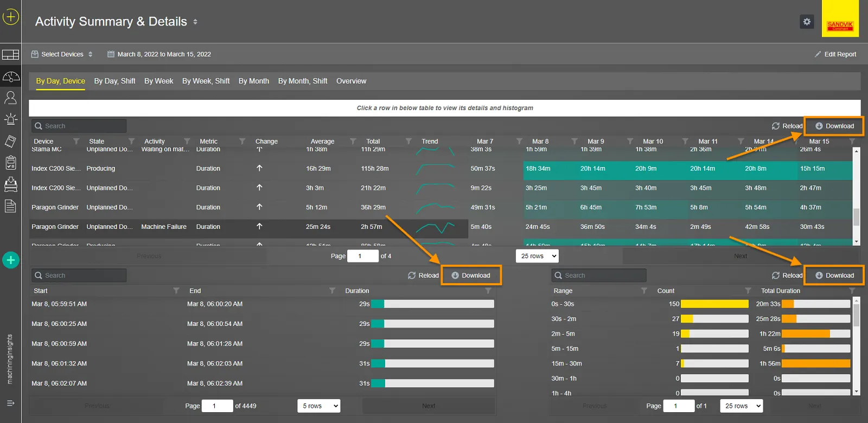
Task: Open filter for the Count column
Action: point(748,291)
